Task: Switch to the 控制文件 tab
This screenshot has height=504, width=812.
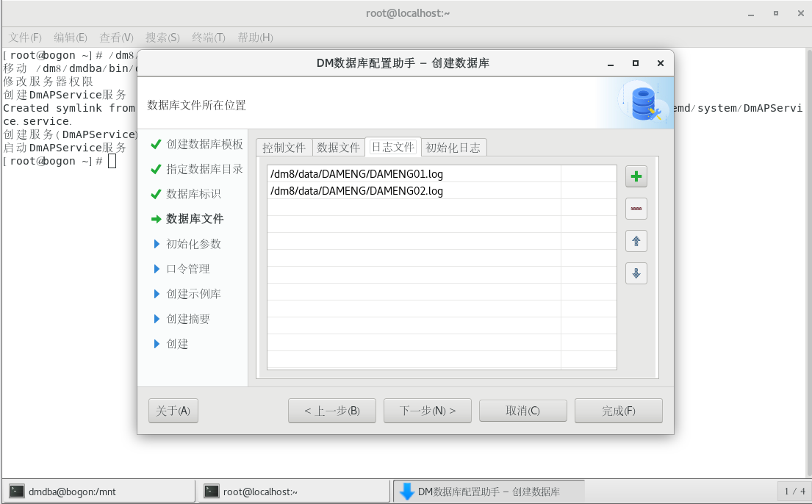Action: pyautogui.click(x=284, y=148)
